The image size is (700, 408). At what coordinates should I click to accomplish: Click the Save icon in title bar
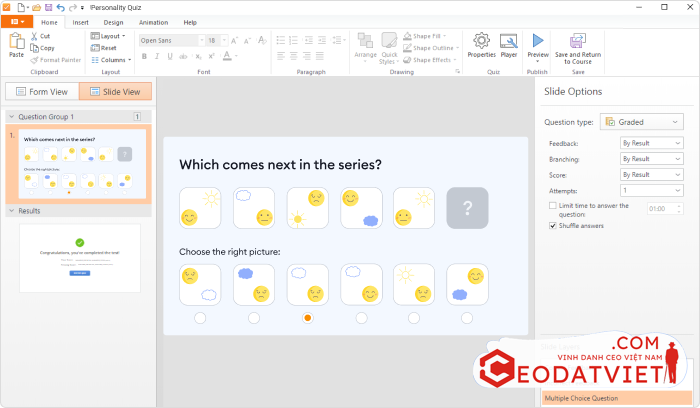click(x=49, y=7)
